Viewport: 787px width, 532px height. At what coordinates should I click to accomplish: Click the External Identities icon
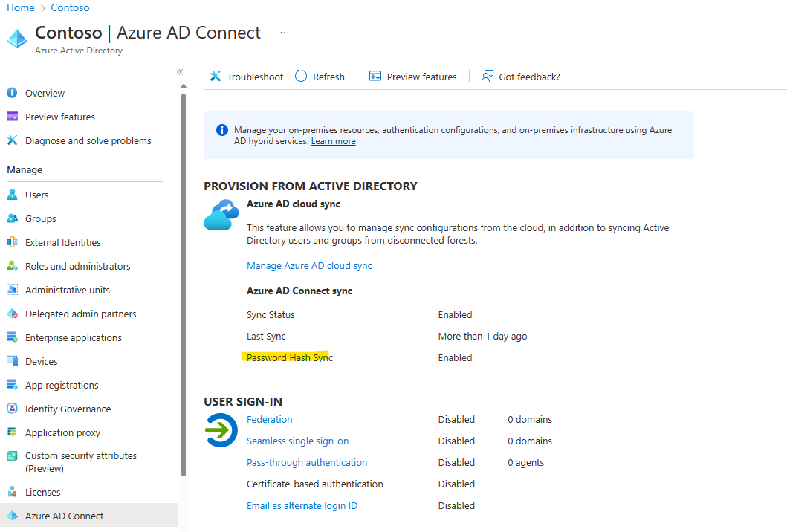[x=16, y=242]
